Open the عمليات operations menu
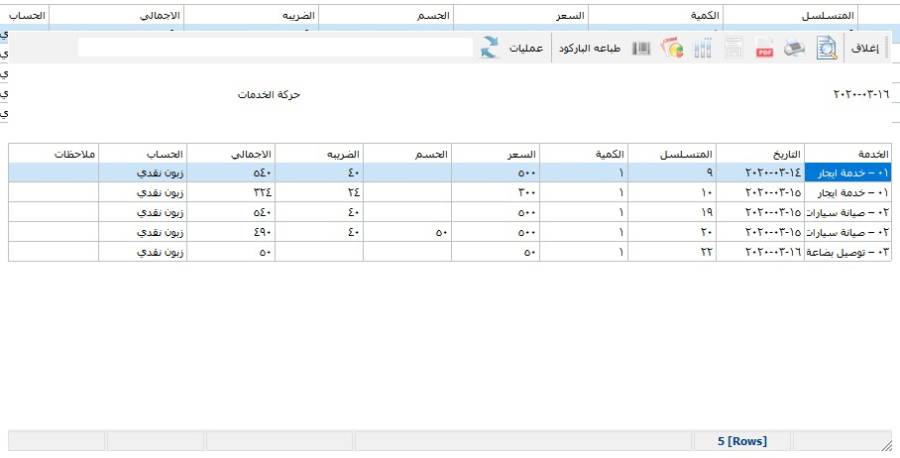The image size is (900, 458). [526, 48]
